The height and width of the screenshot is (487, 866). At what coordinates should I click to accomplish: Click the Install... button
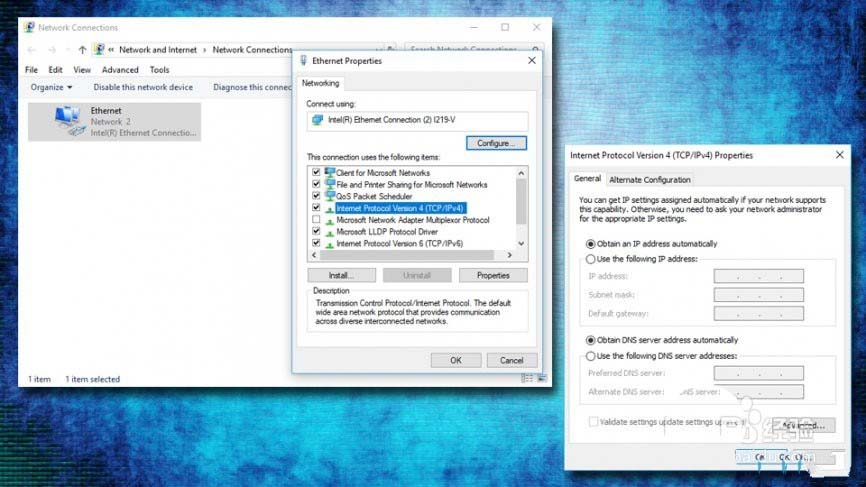[x=341, y=276]
